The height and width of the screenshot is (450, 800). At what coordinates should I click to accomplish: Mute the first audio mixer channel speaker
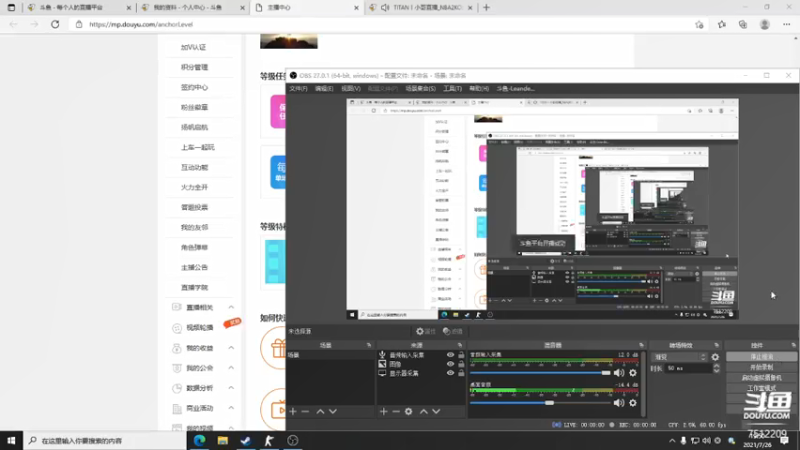click(619, 373)
